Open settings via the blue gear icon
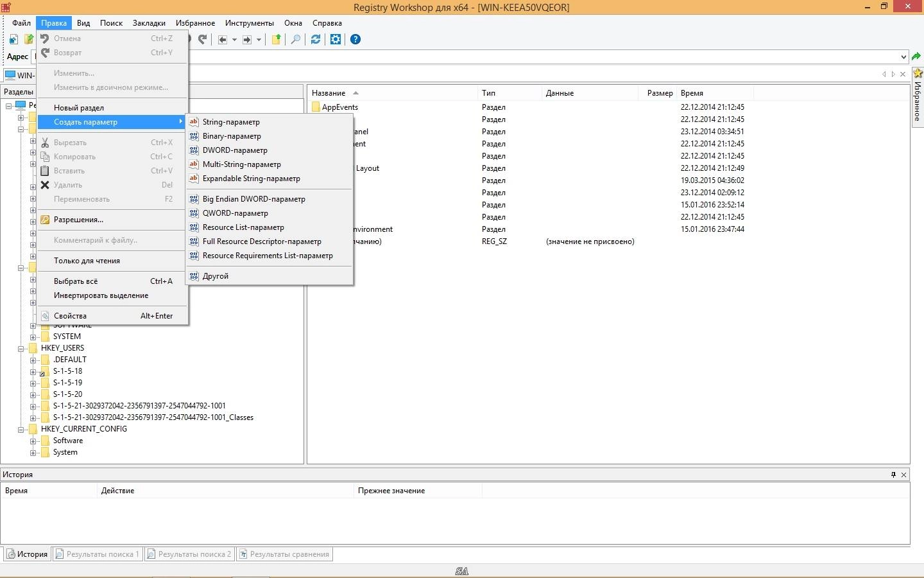The height and width of the screenshot is (578, 924). point(336,40)
